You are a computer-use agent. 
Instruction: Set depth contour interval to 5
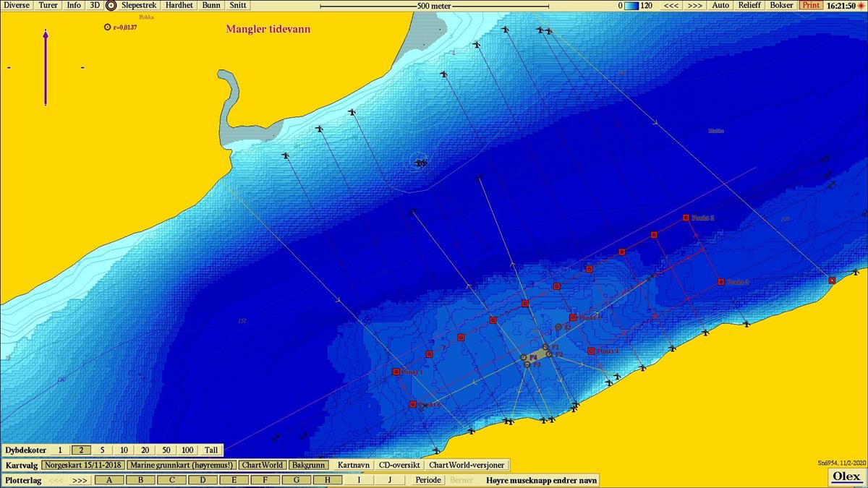pyautogui.click(x=103, y=450)
